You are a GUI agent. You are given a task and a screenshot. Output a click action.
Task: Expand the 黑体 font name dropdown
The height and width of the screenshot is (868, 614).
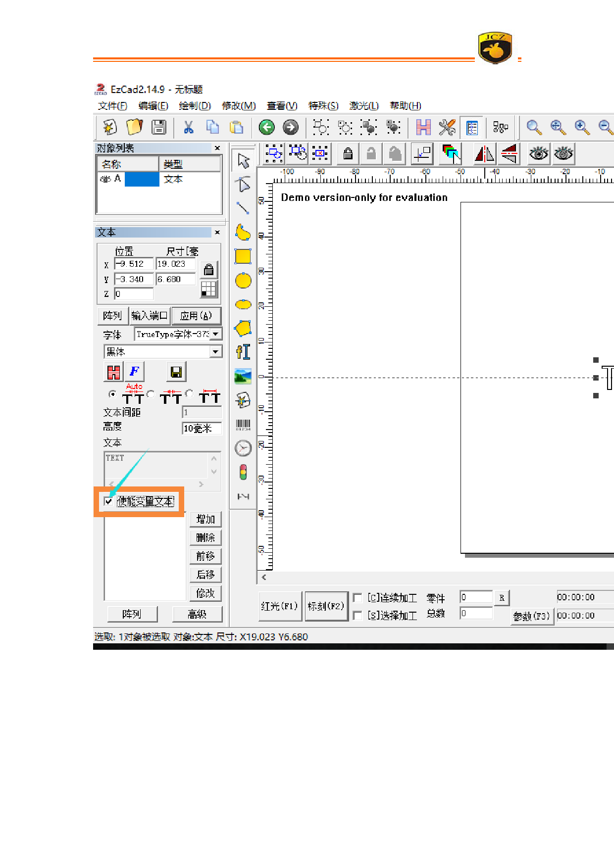(x=216, y=352)
